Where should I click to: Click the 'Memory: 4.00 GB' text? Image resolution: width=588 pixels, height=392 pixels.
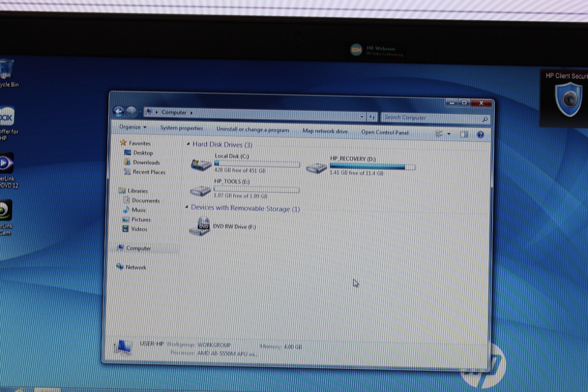click(x=281, y=346)
